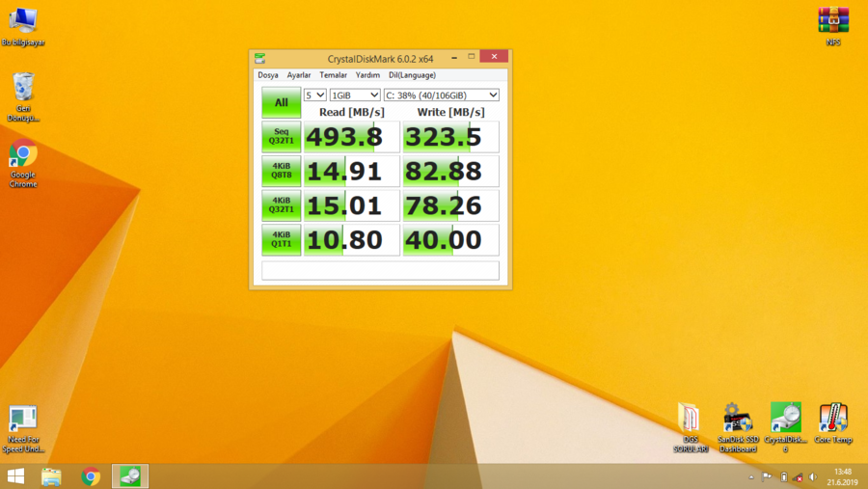The width and height of the screenshot is (868, 489).
Task: Open File Explorer from taskbar
Action: click(51, 476)
